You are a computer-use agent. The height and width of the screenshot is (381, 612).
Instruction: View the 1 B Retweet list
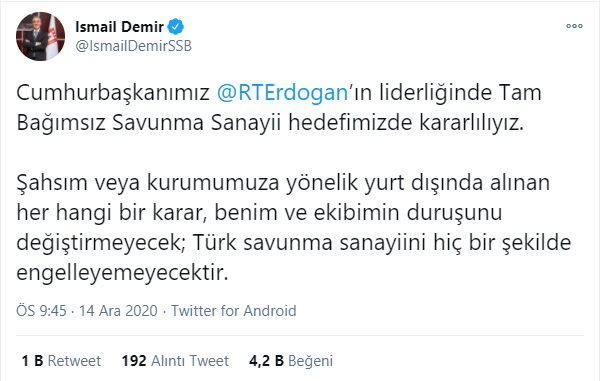(x=61, y=361)
